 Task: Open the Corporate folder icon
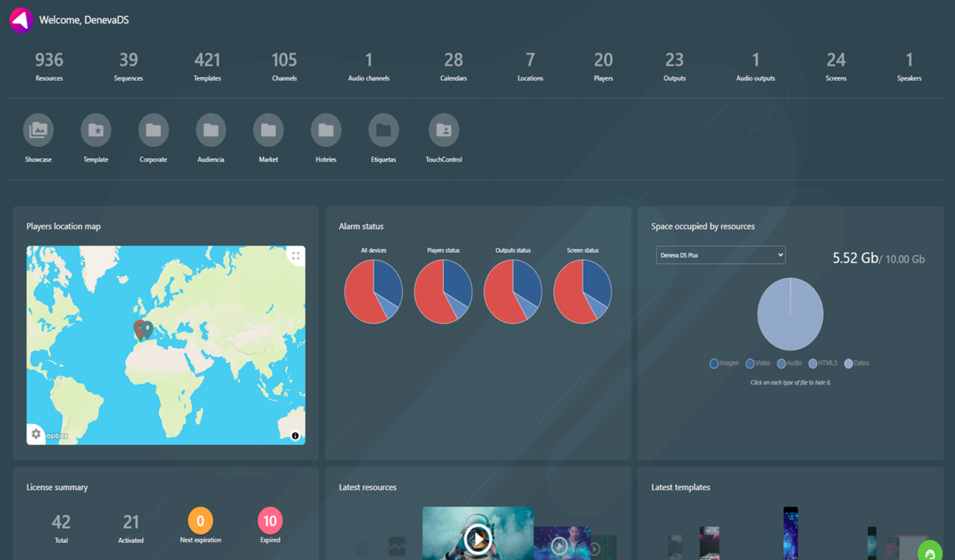[x=153, y=130]
